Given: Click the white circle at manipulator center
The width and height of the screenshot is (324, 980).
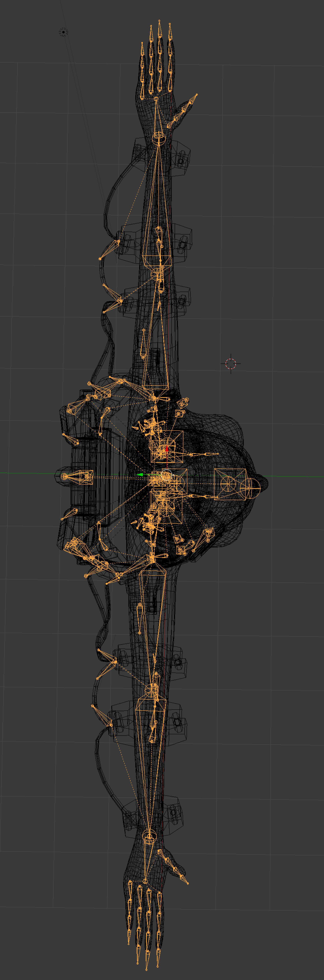Looking at the screenshot, I should 167,475.
